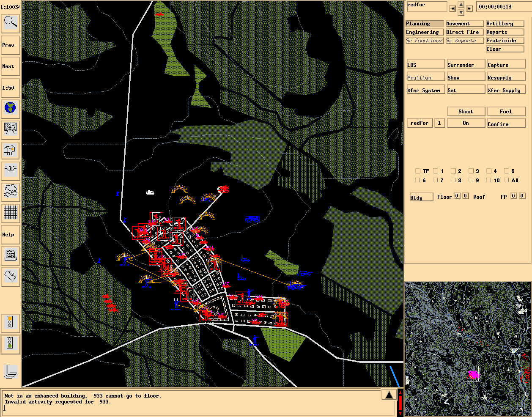Viewport: 532px width, 417px height.
Task: Click the globe map view icon
Action: click(10, 108)
